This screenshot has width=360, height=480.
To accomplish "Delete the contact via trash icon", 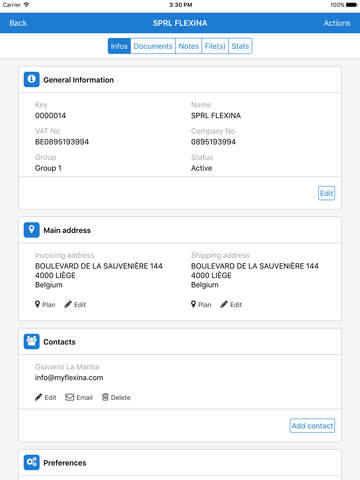I will click(105, 397).
